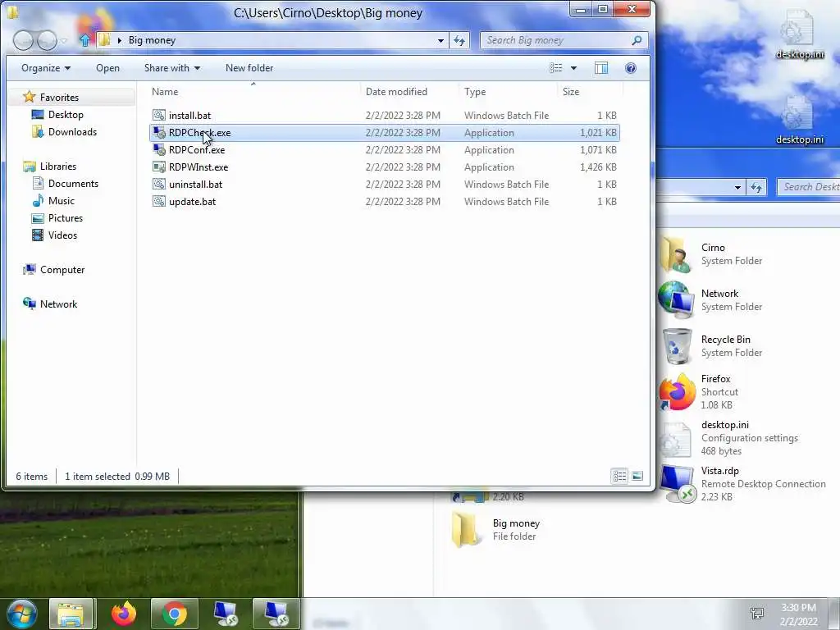Sort by Name column header
Viewport: 840px width, 630px height.
tap(164, 92)
